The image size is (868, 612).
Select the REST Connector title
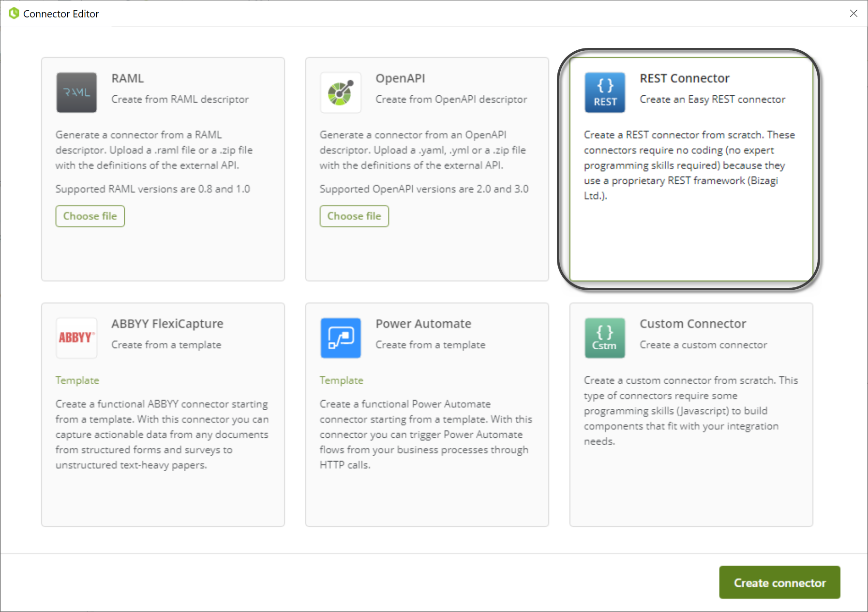(x=684, y=78)
